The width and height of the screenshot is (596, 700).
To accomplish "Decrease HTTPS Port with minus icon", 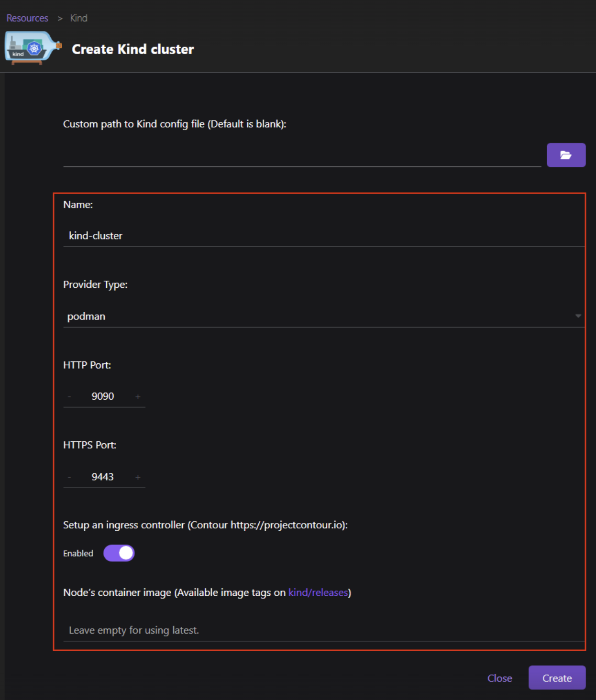I will (x=69, y=477).
